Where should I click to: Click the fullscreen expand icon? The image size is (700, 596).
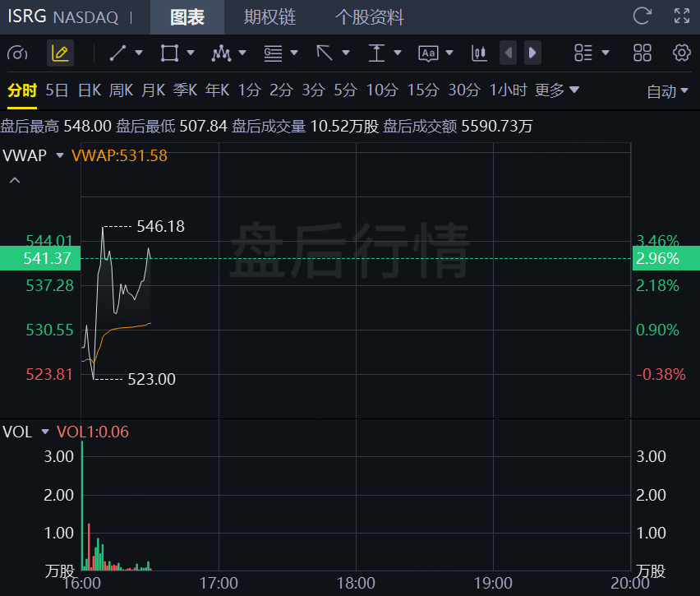[681, 16]
